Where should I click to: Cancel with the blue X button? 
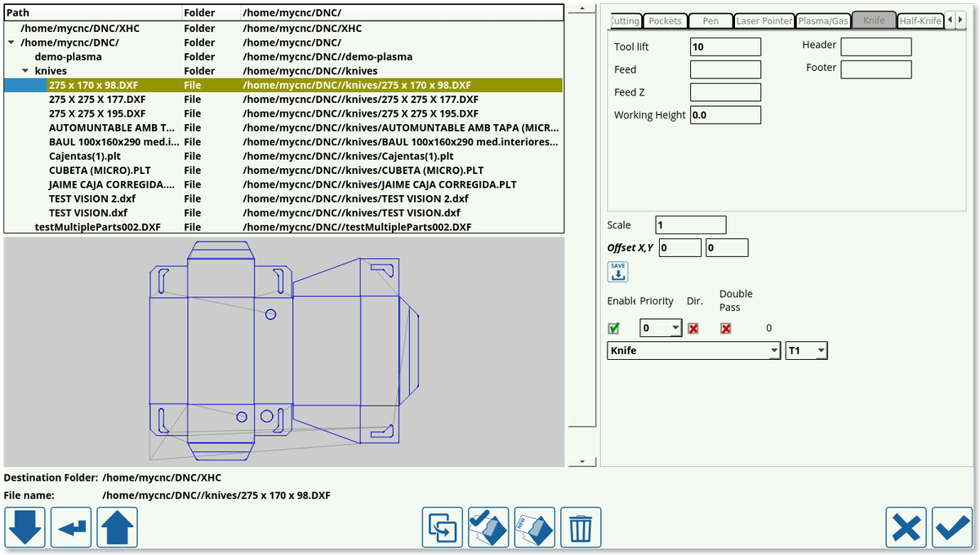(906, 527)
